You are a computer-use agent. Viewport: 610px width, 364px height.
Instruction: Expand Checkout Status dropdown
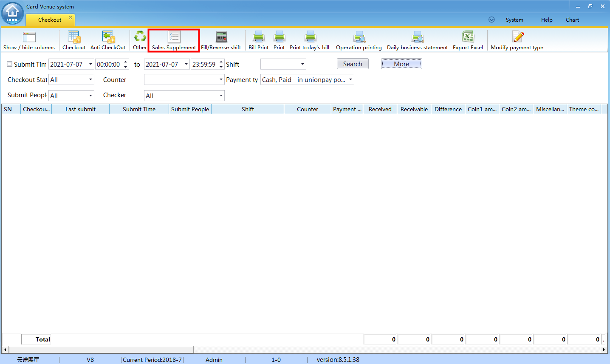(90, 79)
